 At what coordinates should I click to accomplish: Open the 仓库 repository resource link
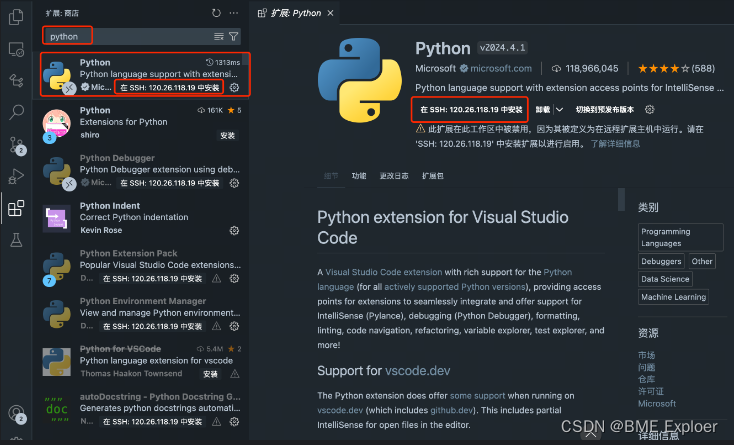click(x=646, y=379)
